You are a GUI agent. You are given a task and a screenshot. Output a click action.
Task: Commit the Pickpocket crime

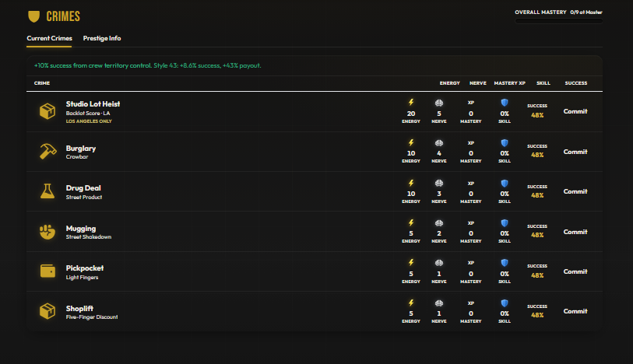tap(575, 271)
